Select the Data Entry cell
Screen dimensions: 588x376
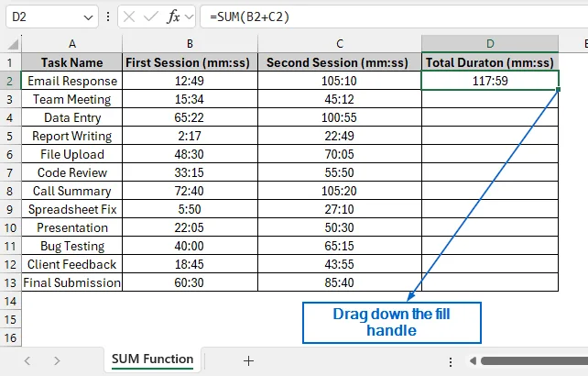point(72,117)
